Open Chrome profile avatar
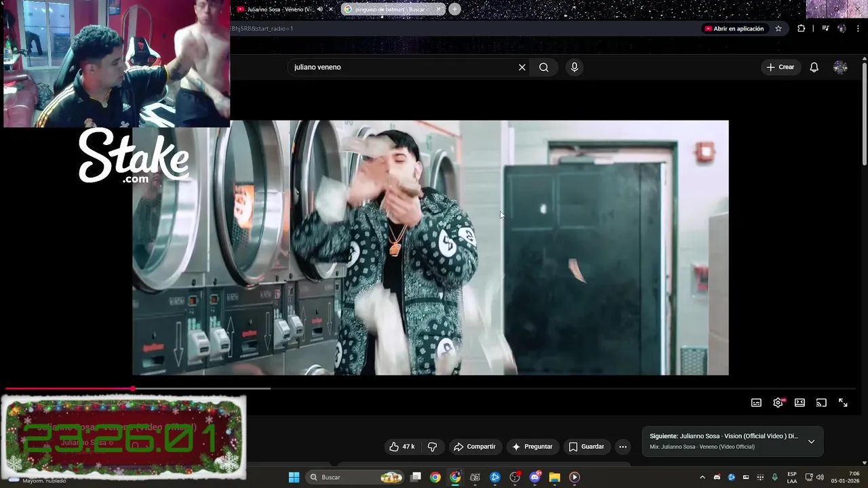The image size is (868, 488). [842, 28]
